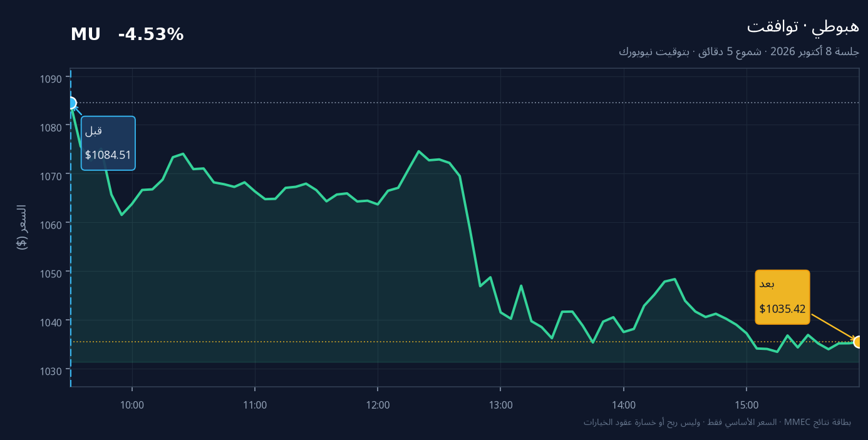Click the October 8 2026 session subtitle
This screenshot has height=440, width=868.
click(739, 51)
